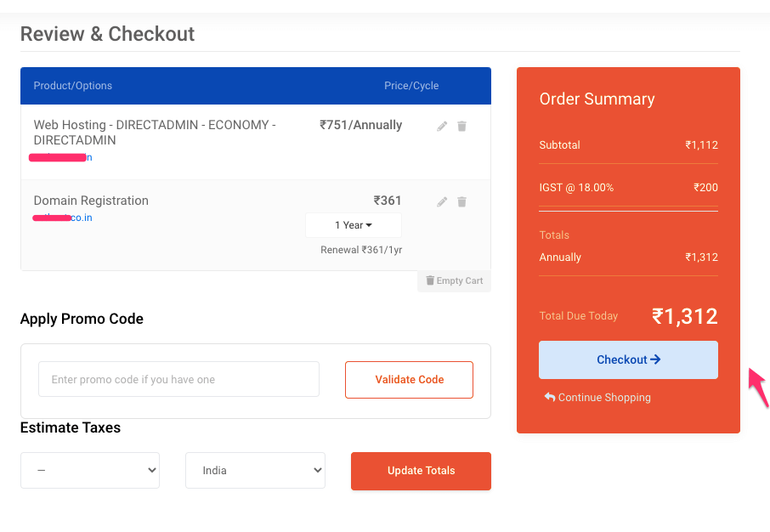770x532 pixels.
Task: Open the co.in domain link under Domain Registration
Action: (x=62, y=218)
